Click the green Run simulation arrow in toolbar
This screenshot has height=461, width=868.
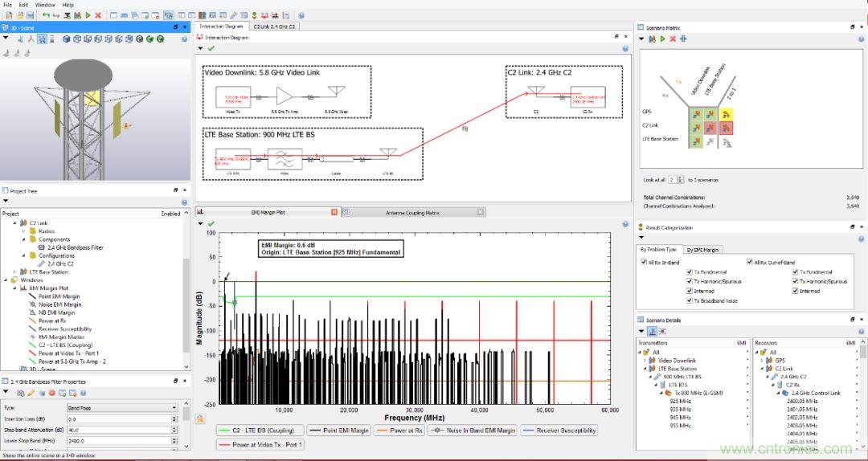[87, 15]
